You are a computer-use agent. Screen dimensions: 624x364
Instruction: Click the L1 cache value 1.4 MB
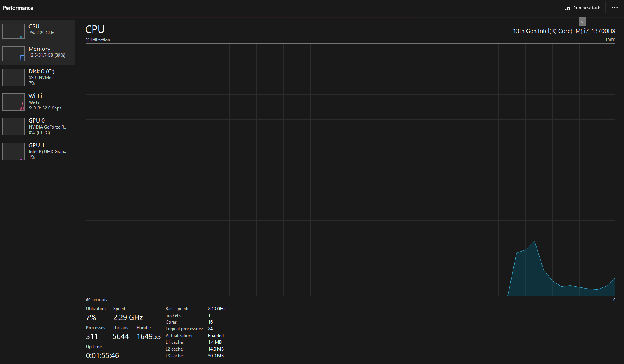[x=215, y=342]
